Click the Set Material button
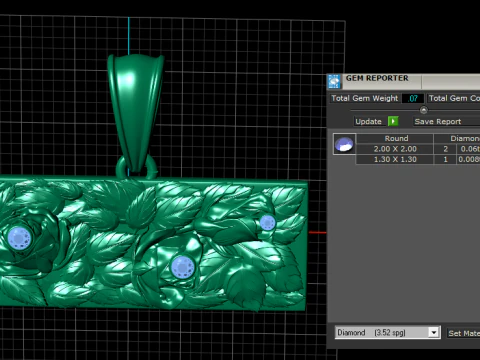The width and height of the screenshot is (480, 360). tap(464, 333)
